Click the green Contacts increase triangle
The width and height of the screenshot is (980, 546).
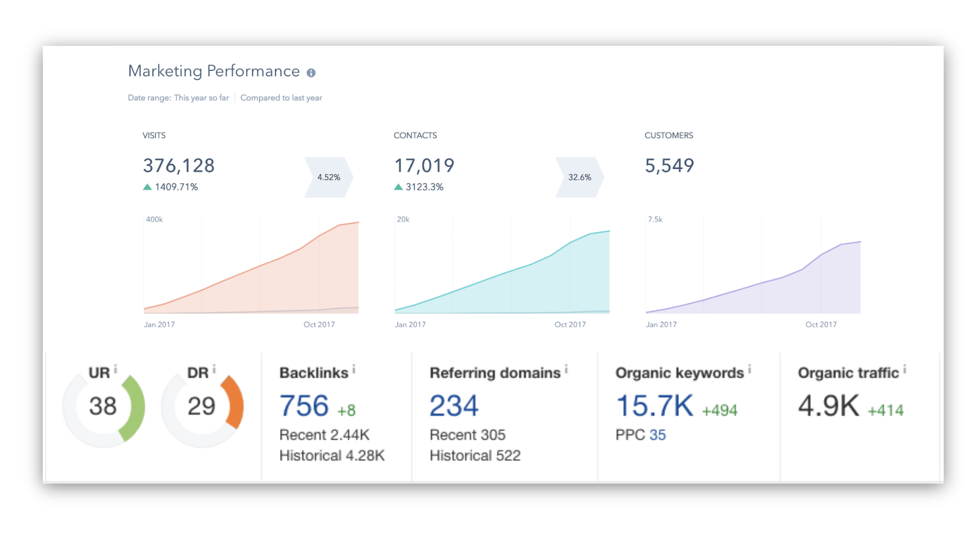click(398, 187)
